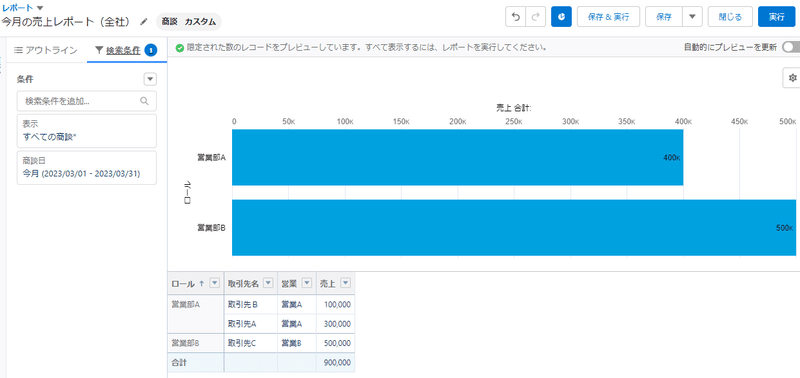Click the 営業部B bar in chart

pyautogui.click(x=514, y=228)
